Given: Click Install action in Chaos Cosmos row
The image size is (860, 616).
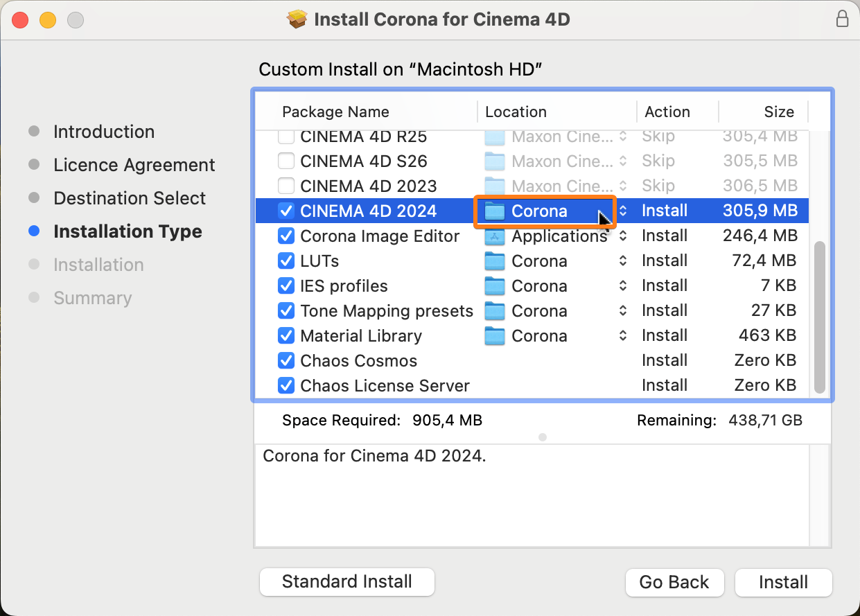Looking at the screenshot, I should pyautogui.click(x=665, y=360).
